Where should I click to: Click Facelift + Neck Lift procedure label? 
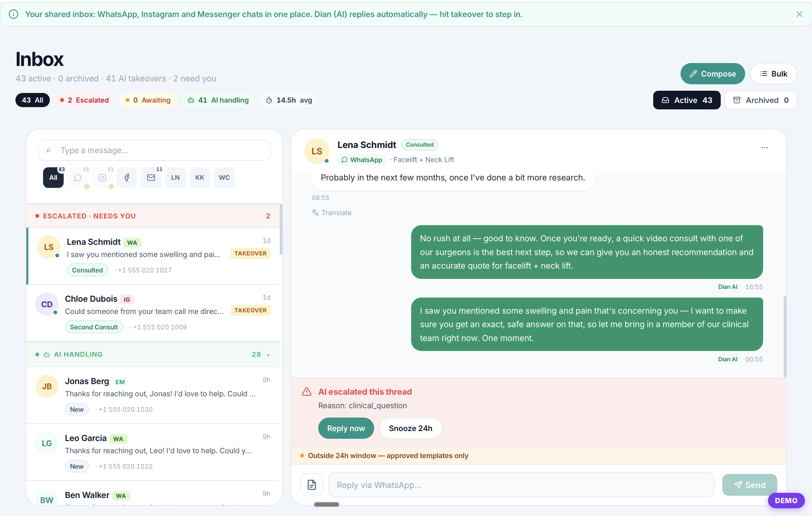(x=424, y=160)
